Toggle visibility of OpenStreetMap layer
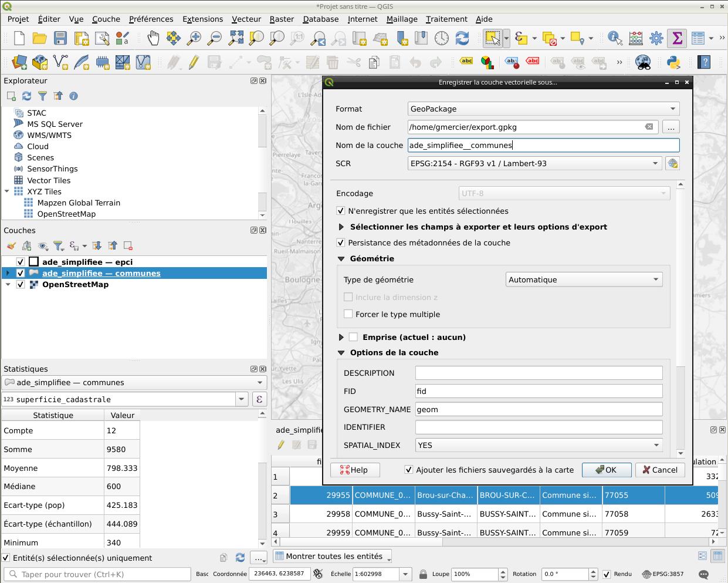728x583 pixels. (x=21, y=285)
